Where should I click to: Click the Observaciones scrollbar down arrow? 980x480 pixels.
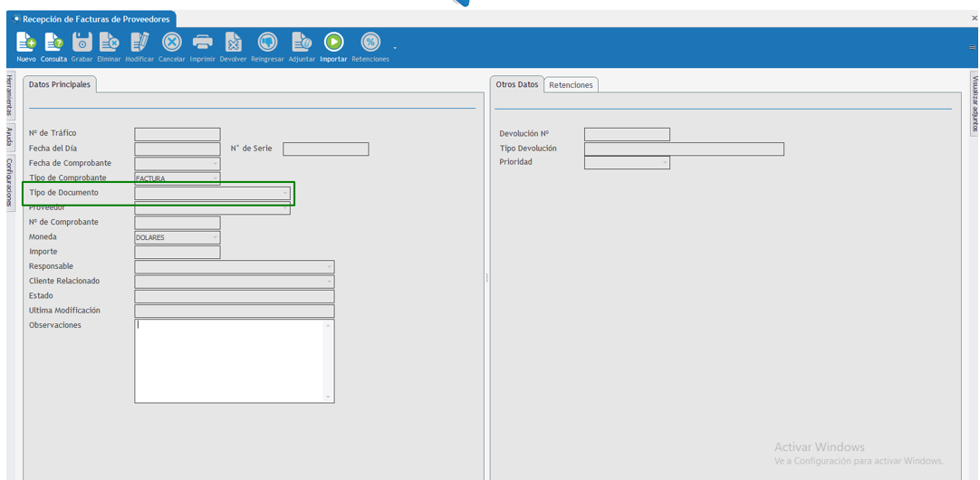[329, 397]
